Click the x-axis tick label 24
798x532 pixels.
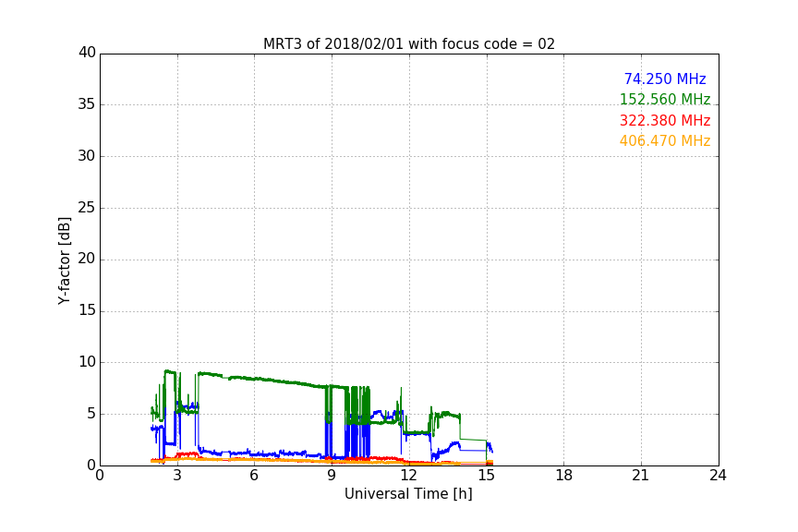coord(718,476)
